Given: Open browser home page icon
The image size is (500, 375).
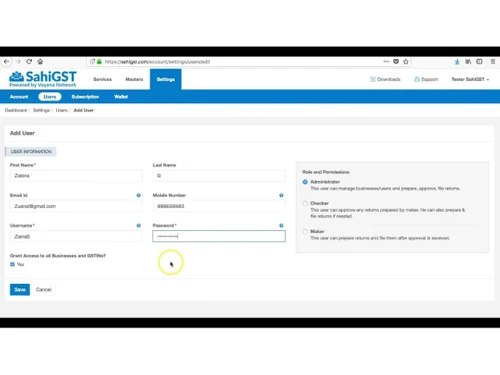Looking at the screenshot, I should (40, 62).
